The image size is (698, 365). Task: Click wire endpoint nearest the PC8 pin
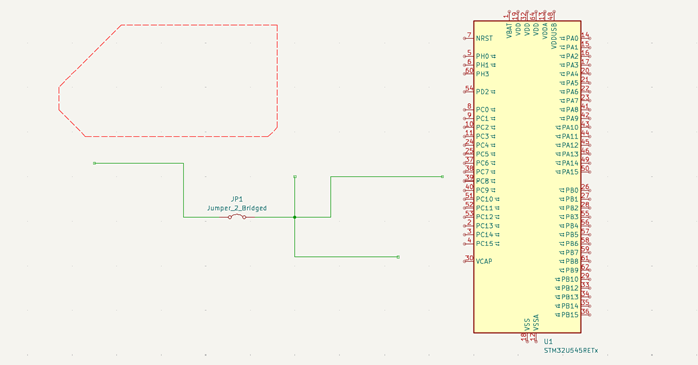point(442,177)
